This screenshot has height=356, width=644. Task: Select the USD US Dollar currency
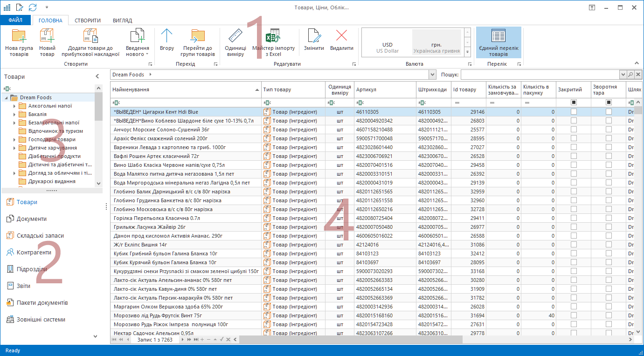click(388, 48)
